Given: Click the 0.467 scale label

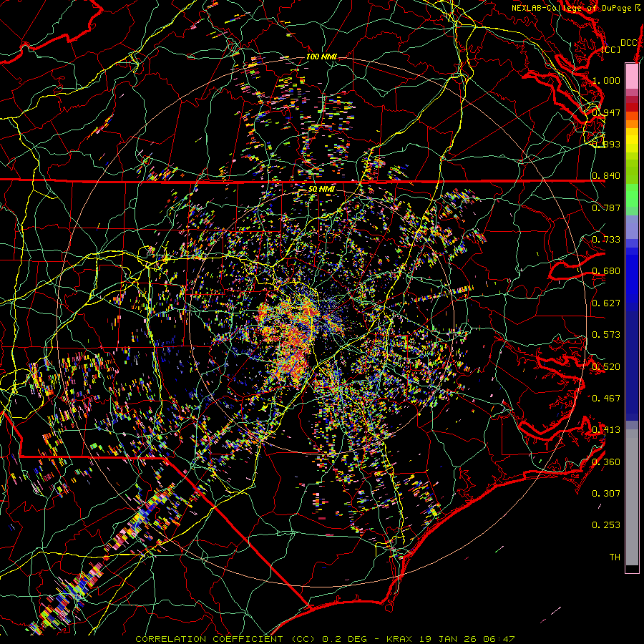Looking at the screenshot, I should click(606, 398).
